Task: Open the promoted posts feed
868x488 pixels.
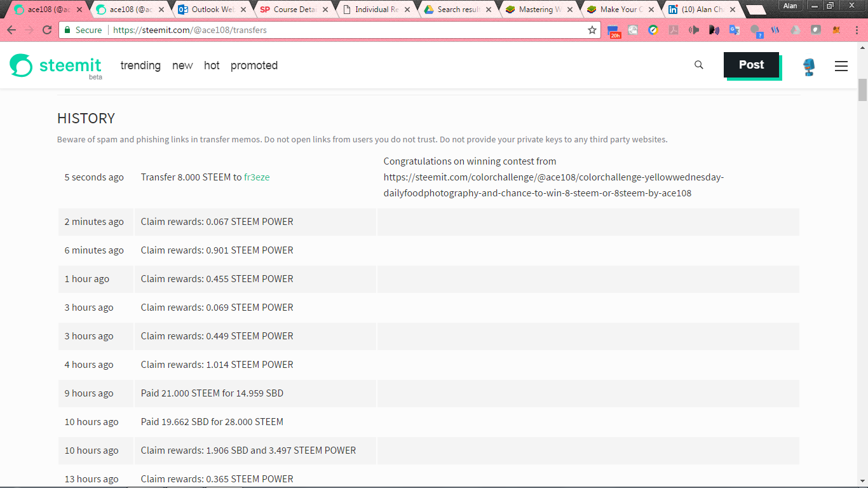Action: pos(254,65)
